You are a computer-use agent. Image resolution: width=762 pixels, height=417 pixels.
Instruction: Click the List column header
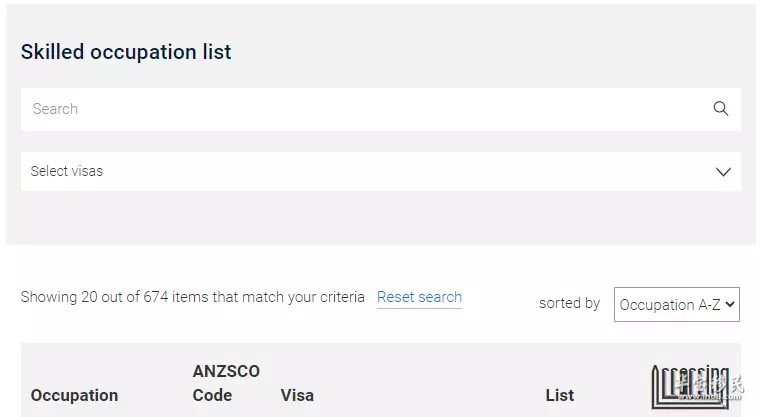click(559, 395)
